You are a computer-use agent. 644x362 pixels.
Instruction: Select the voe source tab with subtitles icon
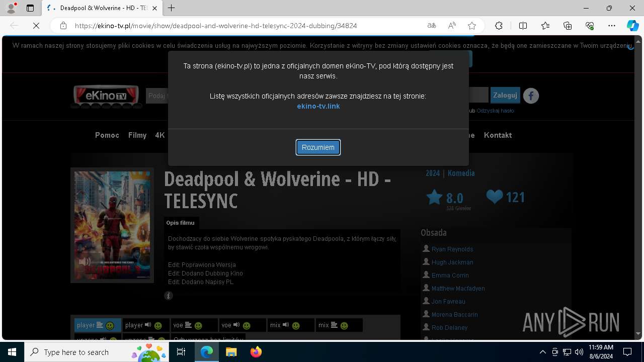[194, 325]
